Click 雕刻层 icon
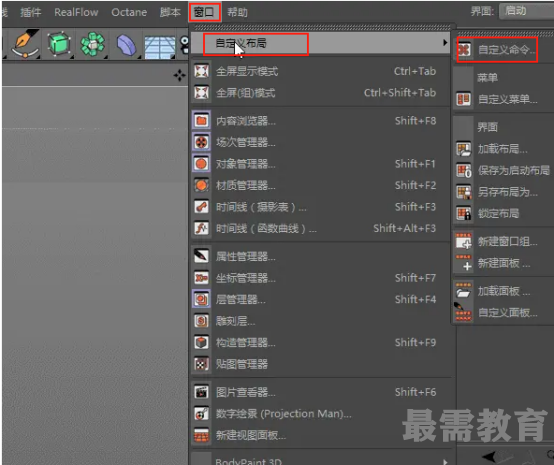 201,321
